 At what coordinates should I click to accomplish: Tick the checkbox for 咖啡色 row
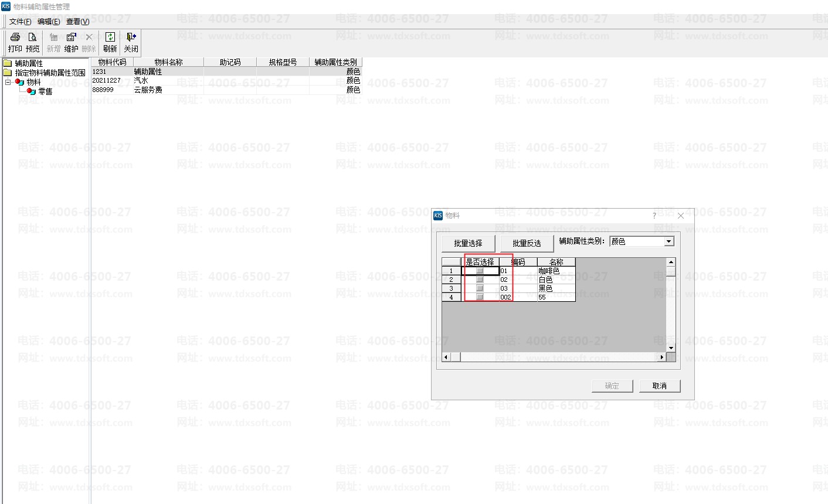pyautogui.click(x=480, y=271)
